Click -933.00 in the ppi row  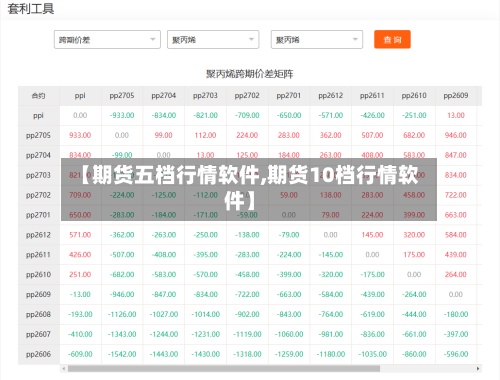click(122, 115)
